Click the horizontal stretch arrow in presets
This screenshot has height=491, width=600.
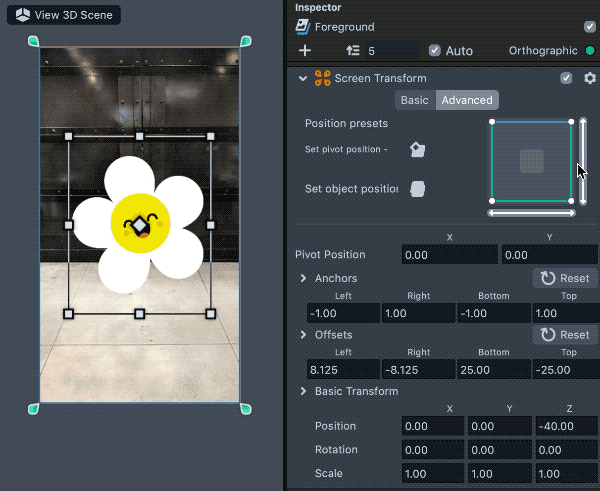pos(531,212)
